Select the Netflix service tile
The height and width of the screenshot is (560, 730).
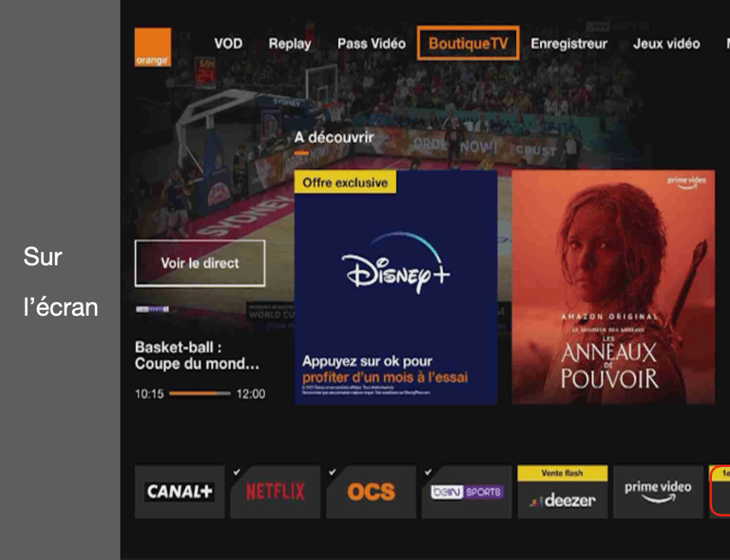tap(276, 492)
